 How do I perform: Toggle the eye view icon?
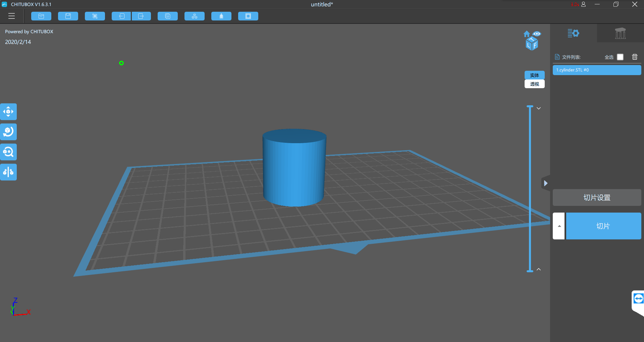click(x=537, y=34)
